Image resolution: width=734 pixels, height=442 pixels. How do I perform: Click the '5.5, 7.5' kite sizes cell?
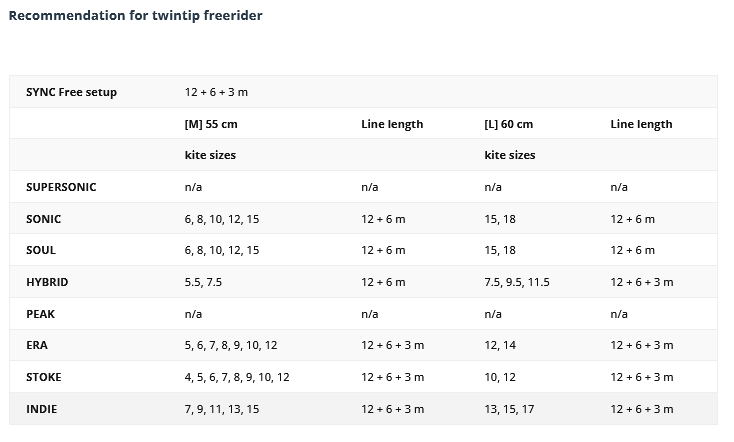click(203, 282)
